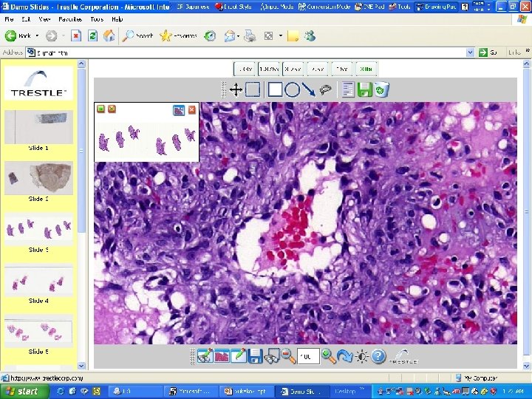532x399 pixels.
Task: Expand the address bar dropdown arrow
Action: point(470,52)
